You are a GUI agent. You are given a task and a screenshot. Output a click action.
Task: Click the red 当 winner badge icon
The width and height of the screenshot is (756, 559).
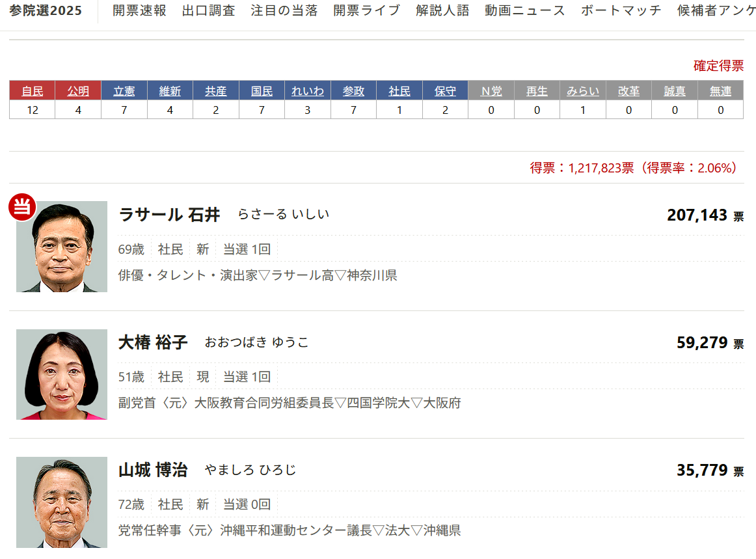(22, 208)
